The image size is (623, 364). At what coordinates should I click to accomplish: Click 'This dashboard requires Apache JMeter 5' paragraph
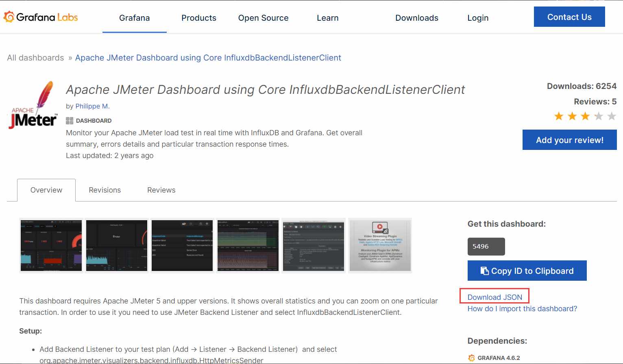(x=229, y=307)
